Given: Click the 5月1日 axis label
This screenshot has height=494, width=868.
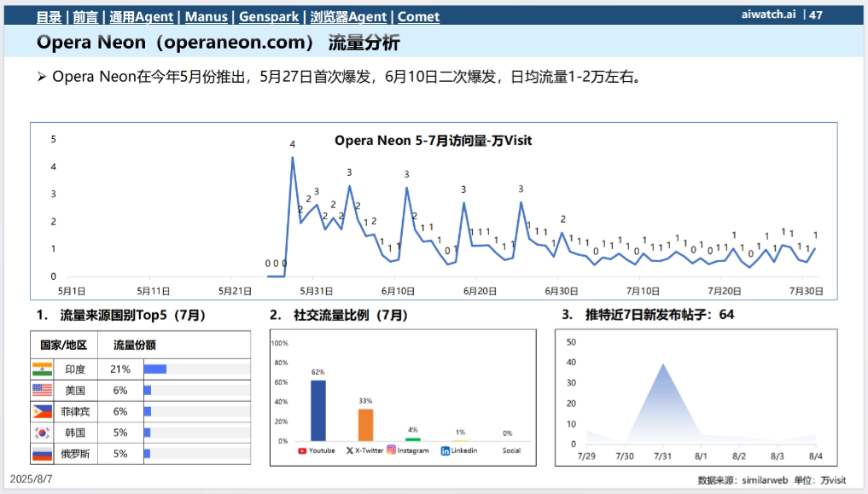Looking at the screenshot, I should click(x=72, y=291).
